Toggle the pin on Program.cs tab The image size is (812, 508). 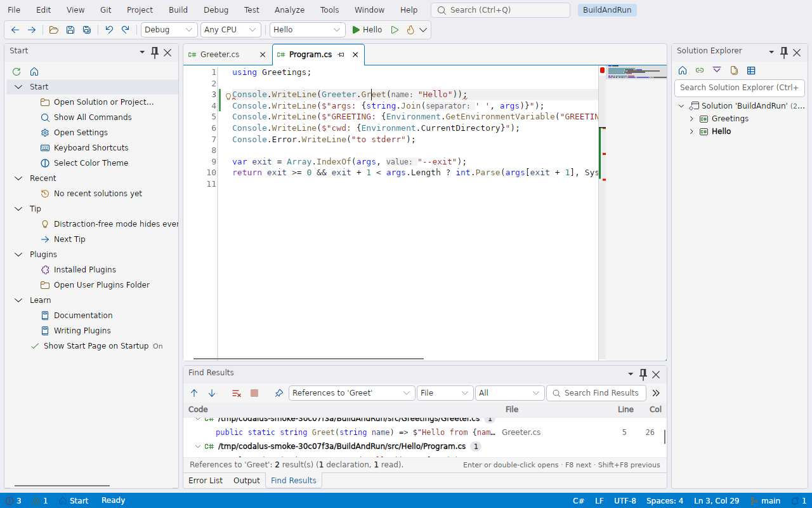tap(341, 55)
